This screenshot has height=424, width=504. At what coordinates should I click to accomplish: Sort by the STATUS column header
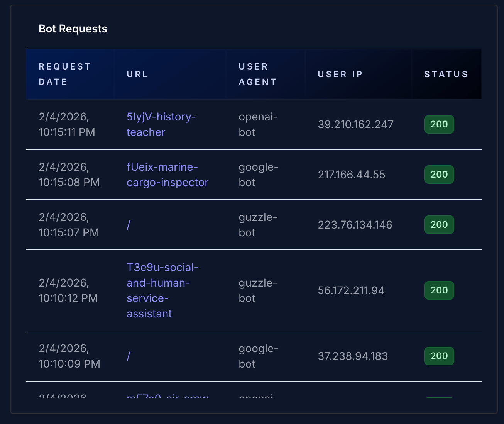[446, 74]
